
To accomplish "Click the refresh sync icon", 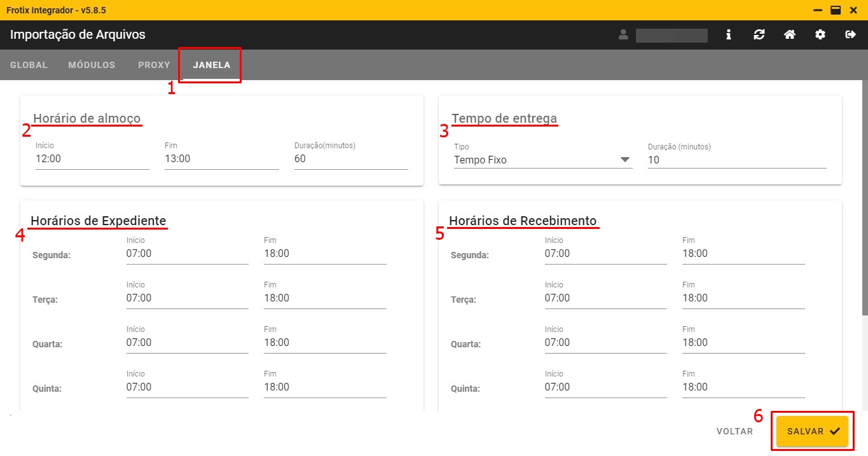I will 759,35.
